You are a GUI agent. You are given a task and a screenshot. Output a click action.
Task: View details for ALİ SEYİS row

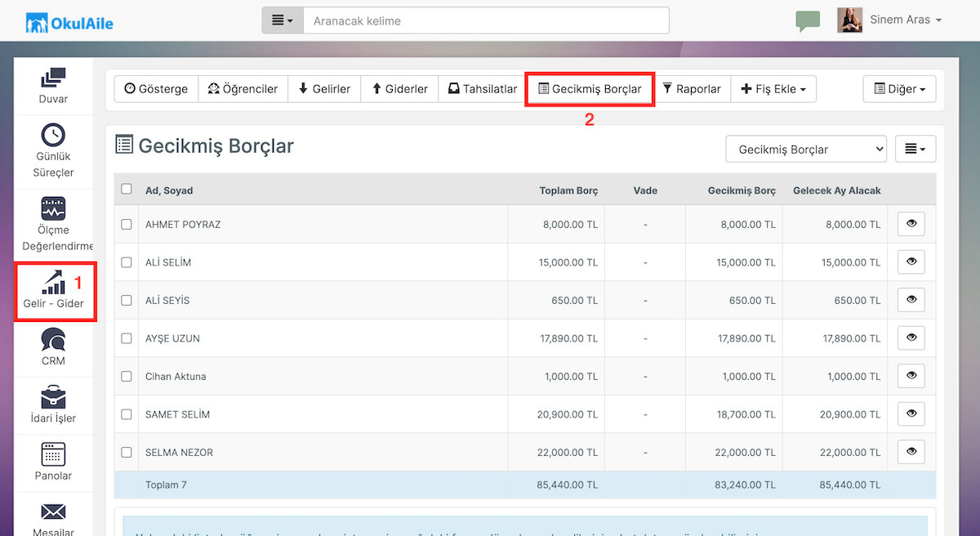coord(911,300)
